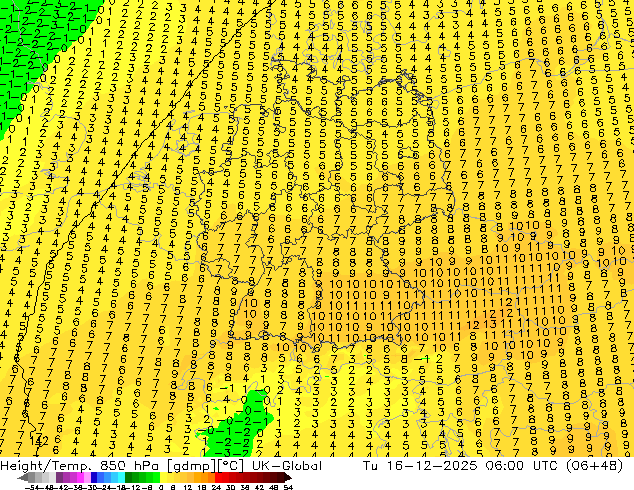Click the '142' height contour label
The height and width of the screenshot is (490, 634).
(x=39, y=441)
